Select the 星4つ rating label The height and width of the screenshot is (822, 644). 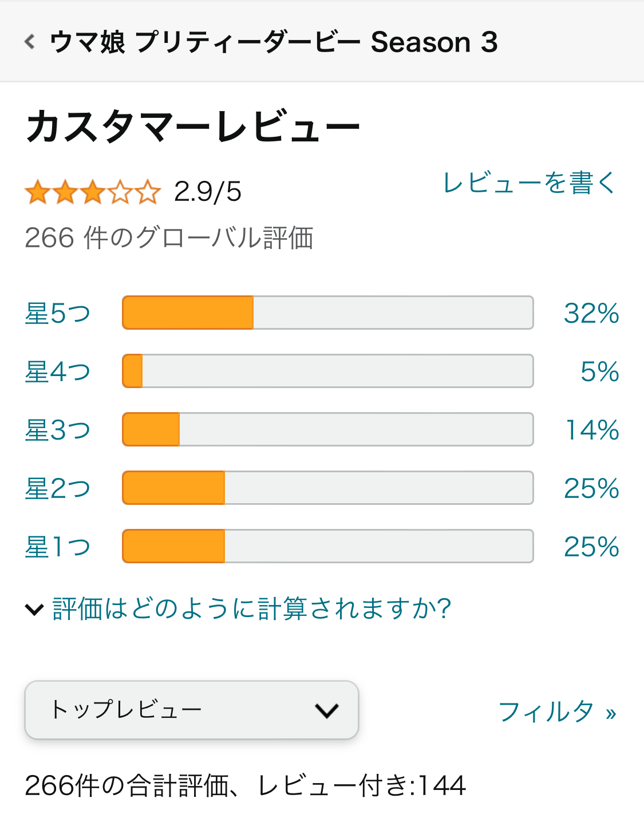tap(58, 372)
